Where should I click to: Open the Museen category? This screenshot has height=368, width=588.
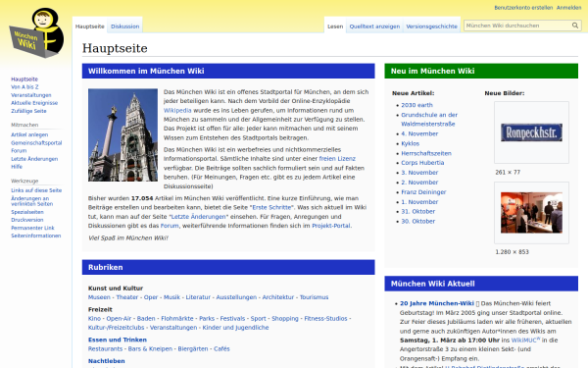pyautogui.click(x=99, y=297)
